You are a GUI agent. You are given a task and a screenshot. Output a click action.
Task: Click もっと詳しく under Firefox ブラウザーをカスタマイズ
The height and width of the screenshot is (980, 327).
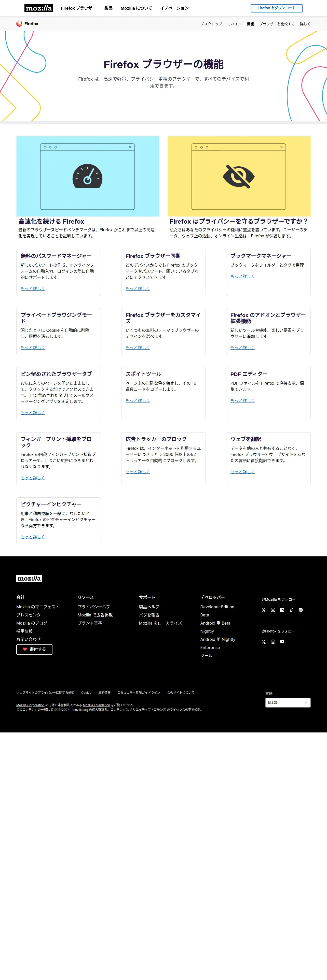(x=138, y=348)
